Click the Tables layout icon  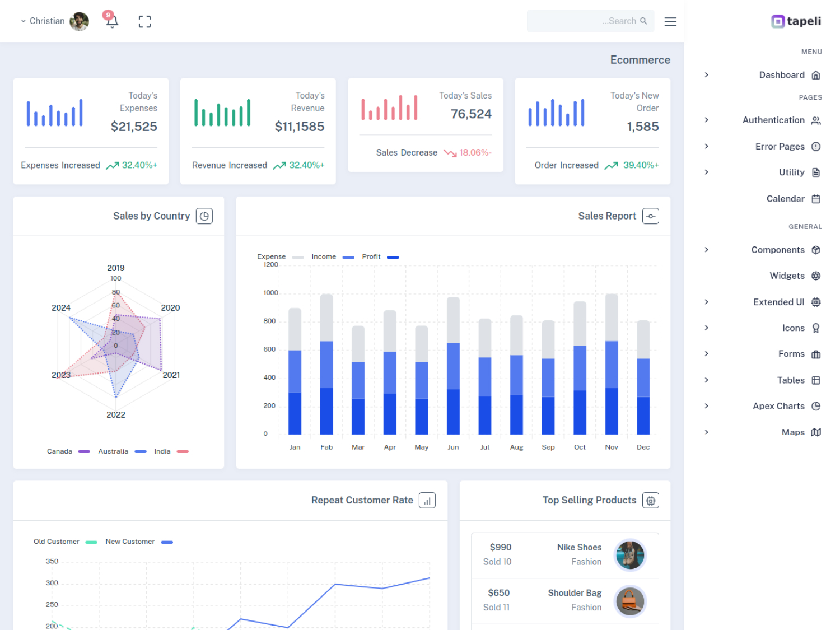click(x=816, y=380)
